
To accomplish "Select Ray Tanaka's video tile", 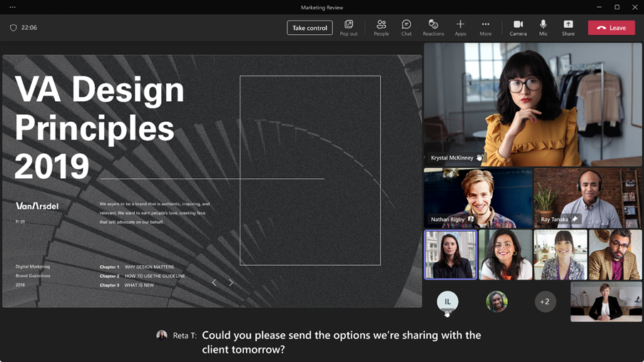I will (x=588, y=198).
